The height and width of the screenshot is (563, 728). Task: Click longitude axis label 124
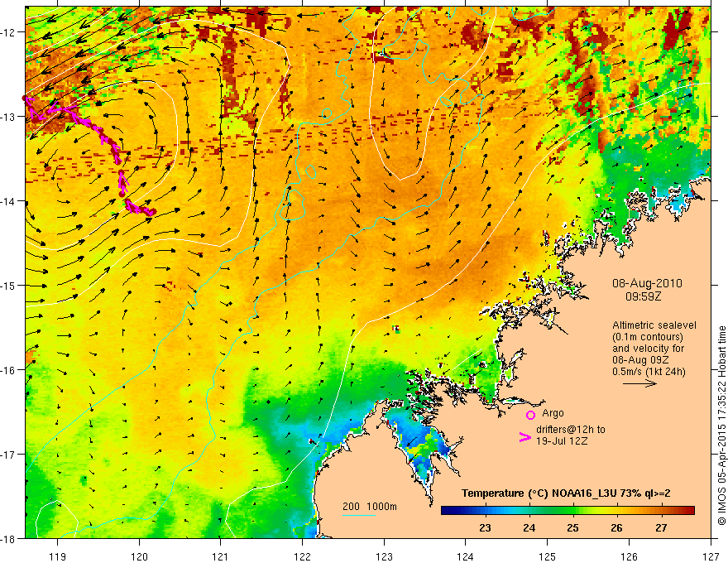466,556
